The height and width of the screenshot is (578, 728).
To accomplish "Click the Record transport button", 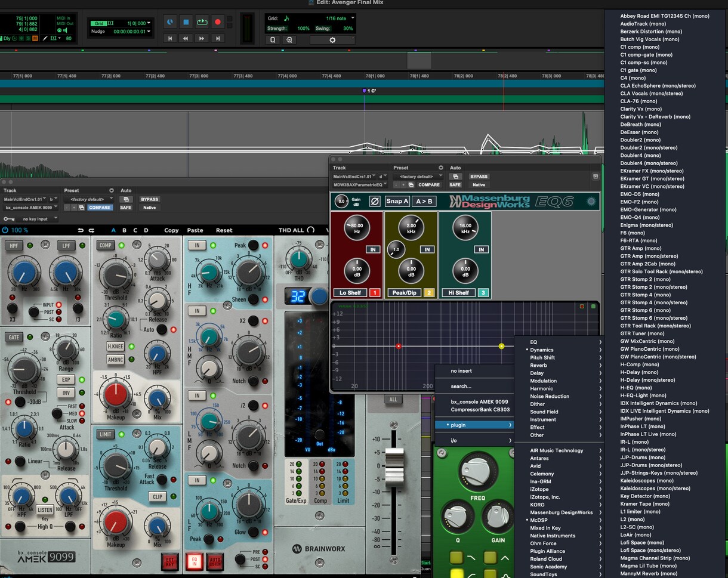I will 218,22.
